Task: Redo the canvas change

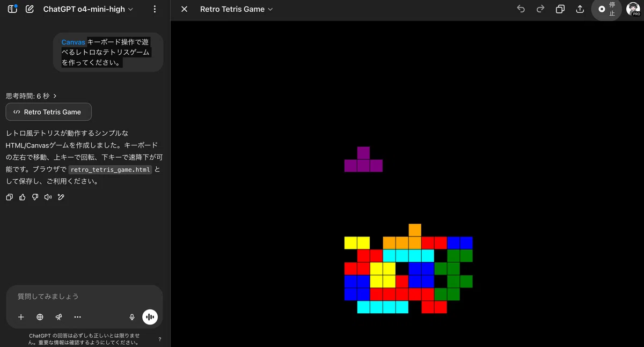Action: coord(540,9)
